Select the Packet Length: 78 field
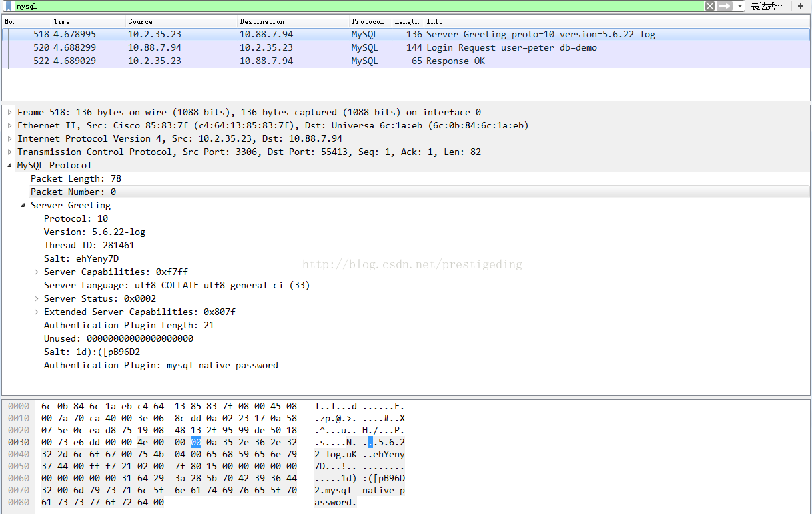This screenshot has width=812, height=514. (76, 178)
